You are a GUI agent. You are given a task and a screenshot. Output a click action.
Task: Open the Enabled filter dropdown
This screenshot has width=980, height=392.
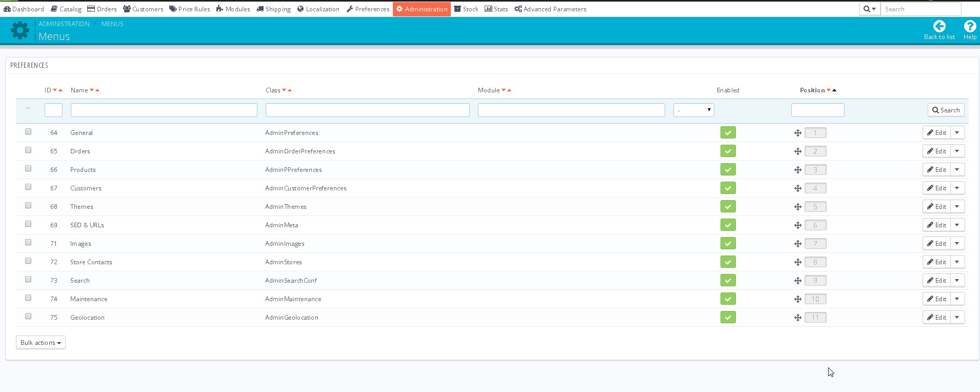pos(693,110)
